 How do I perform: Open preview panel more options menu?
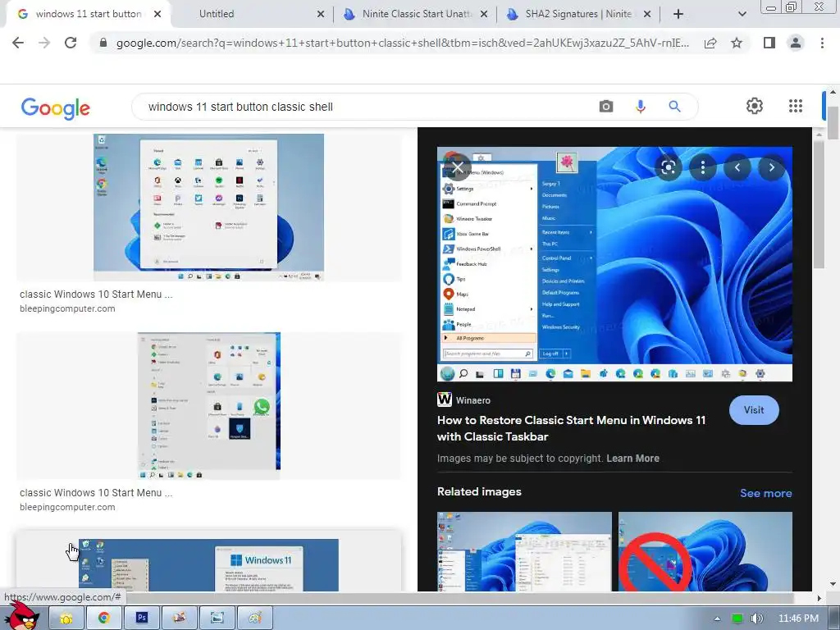coord(703,167)
